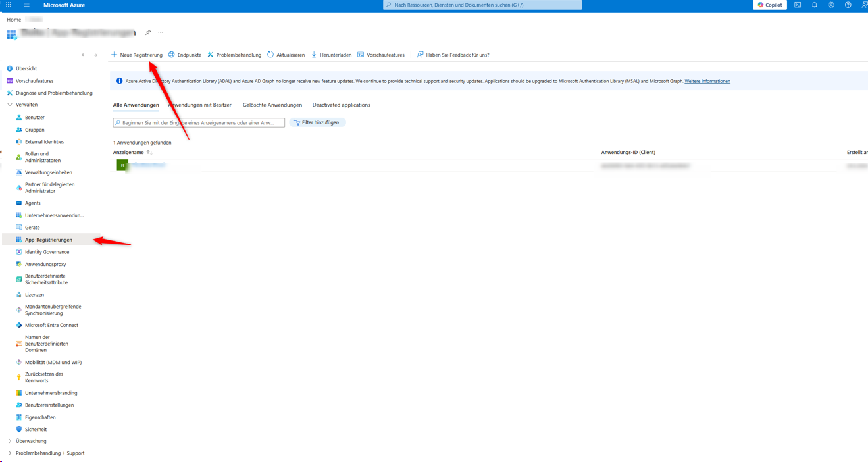This screenshot has width=868, height=462.
Task: Click the sidebar search clear X icon
Action: [x=83, y=55]
